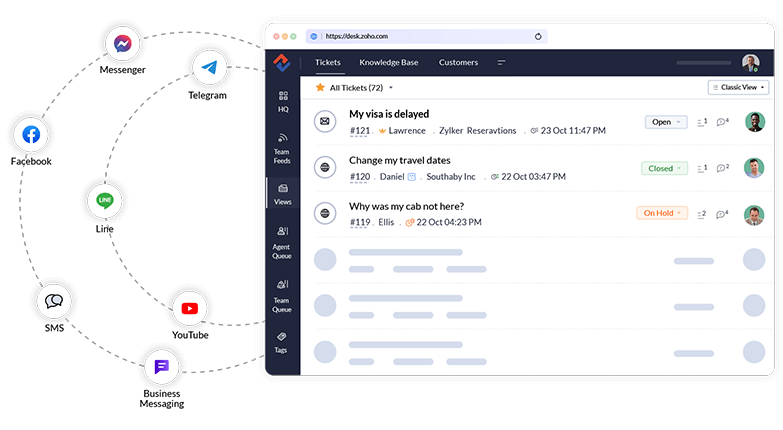Click agent avatar on visa ticket

tap(755, 122)
